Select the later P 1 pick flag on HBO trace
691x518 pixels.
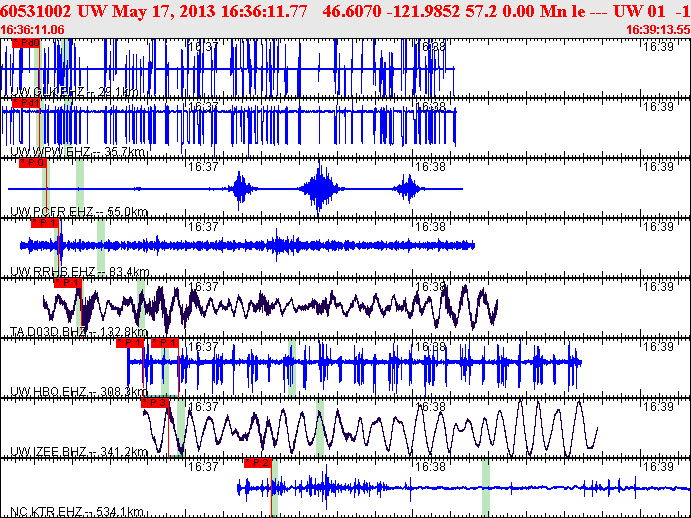coord(165,343)
